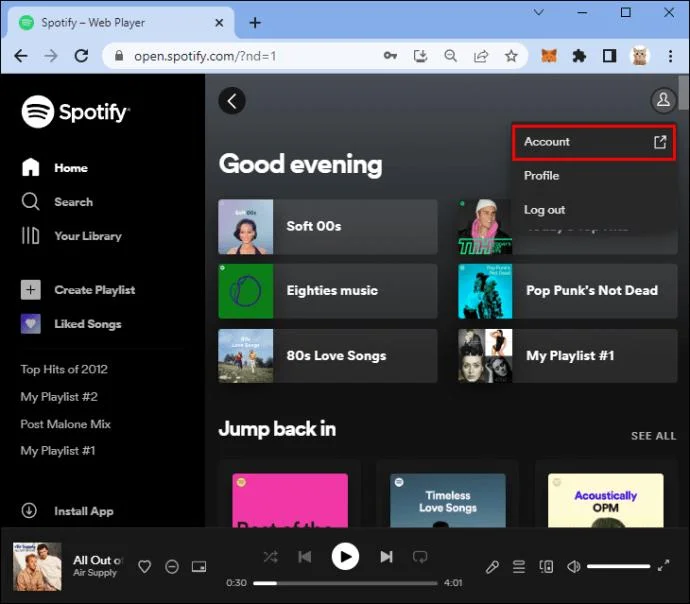Bookmark page with star icon

(x=511, y=56)
